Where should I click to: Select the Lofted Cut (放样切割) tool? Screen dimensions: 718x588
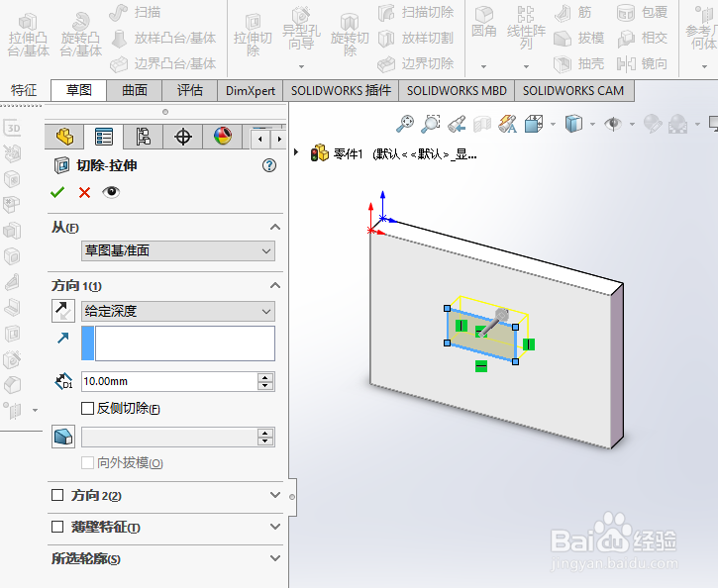click(416, 38)
